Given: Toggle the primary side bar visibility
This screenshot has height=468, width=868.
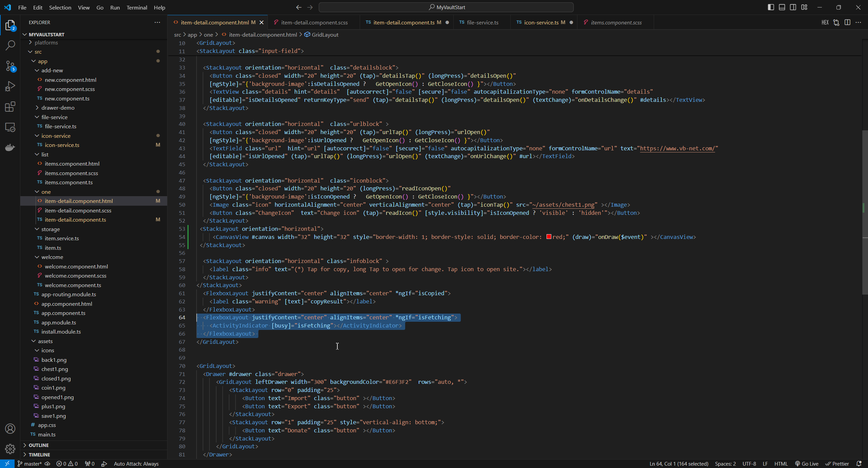Looking at the screenshot, I should point(771,7).
